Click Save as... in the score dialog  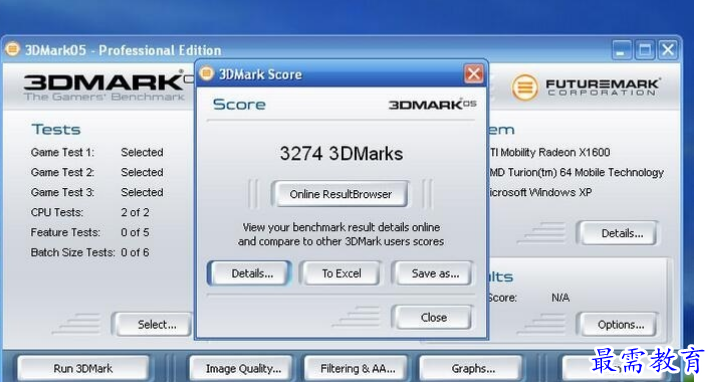(x=434, y=273)
